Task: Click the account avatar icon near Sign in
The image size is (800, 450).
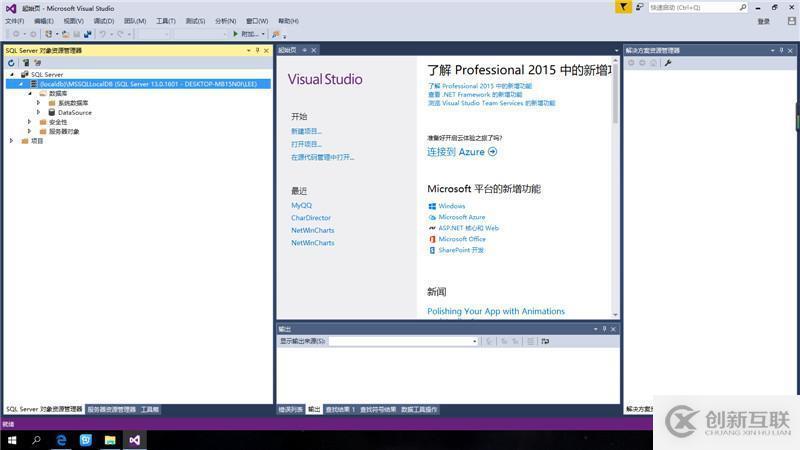Action: [x=791, y=21]
